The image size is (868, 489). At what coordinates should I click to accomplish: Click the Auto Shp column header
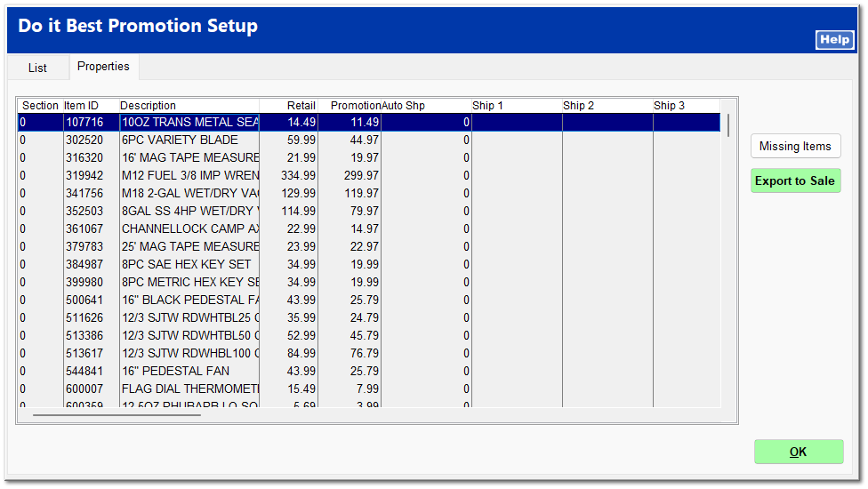[426, 106]
